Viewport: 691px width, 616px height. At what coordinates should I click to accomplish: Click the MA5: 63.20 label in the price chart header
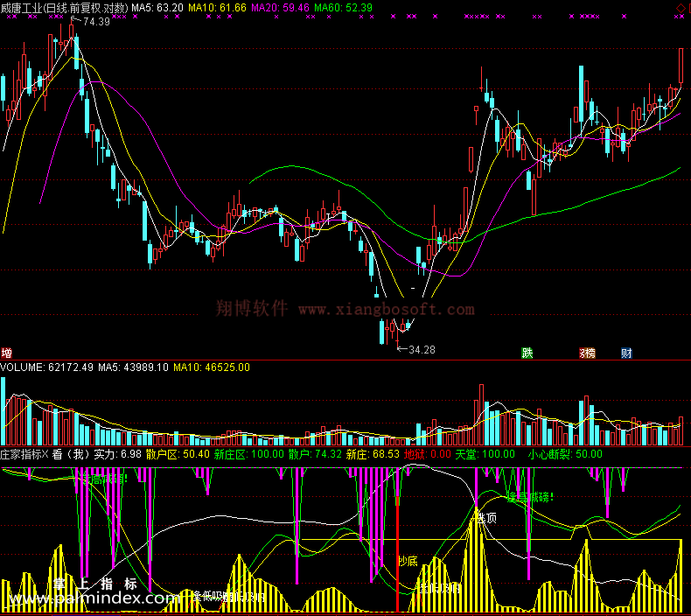157,8
